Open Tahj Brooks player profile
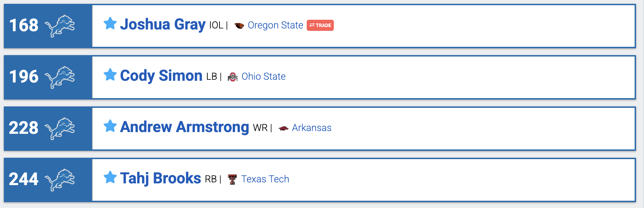This screenshot has height=208, width=644. 160,179
